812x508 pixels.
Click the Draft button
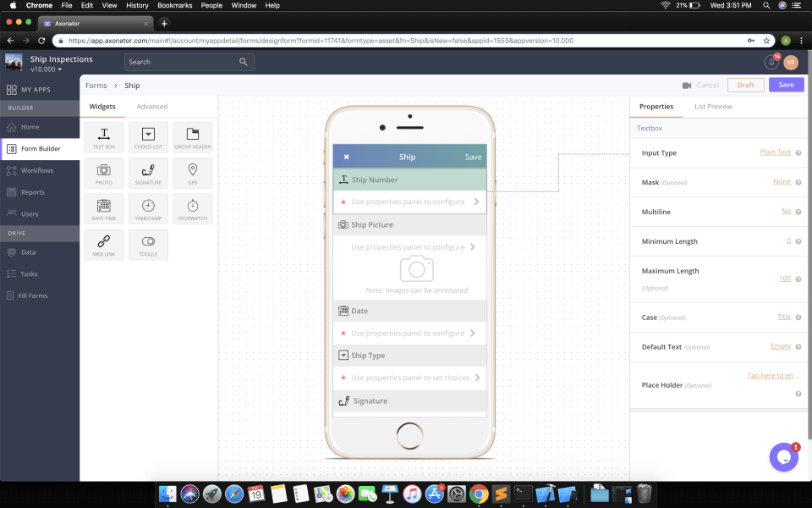pos(745,85)
